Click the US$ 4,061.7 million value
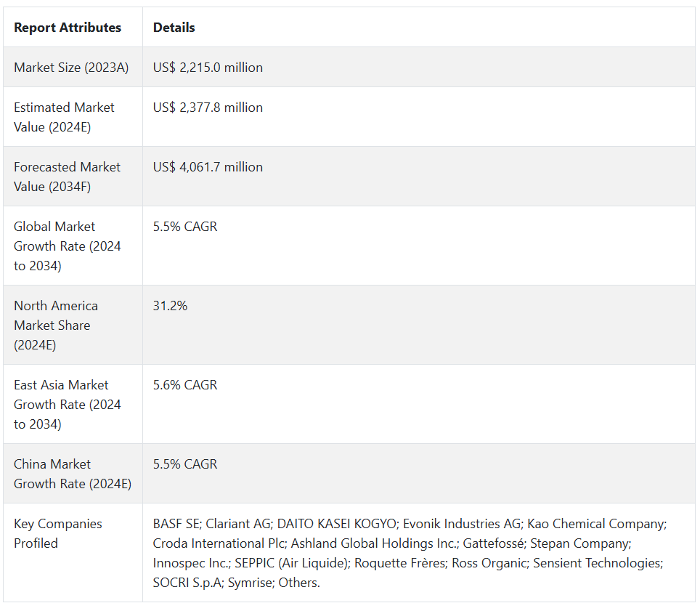 (208, 167)
